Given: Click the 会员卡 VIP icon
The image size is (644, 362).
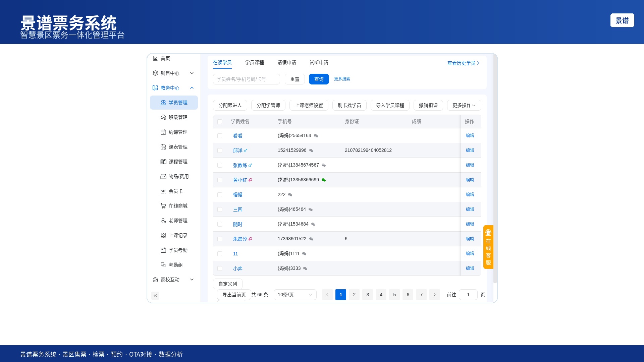Looking at the screenshot, I should point(163,191).
